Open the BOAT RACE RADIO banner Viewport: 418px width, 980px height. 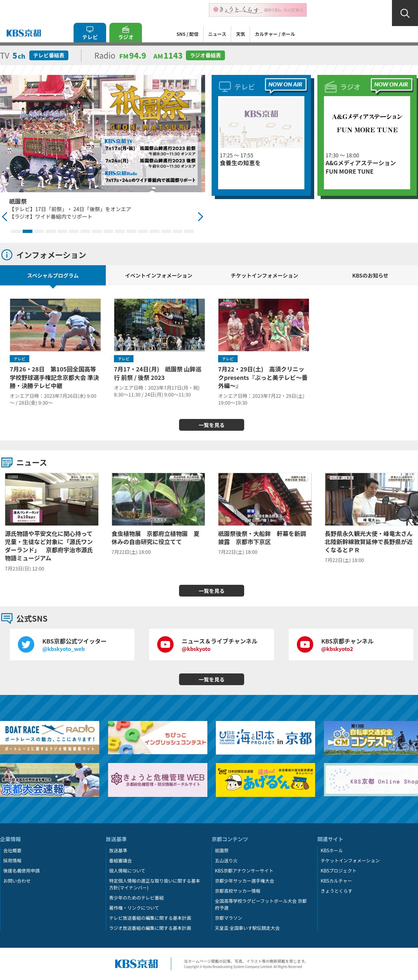point(49,737)
